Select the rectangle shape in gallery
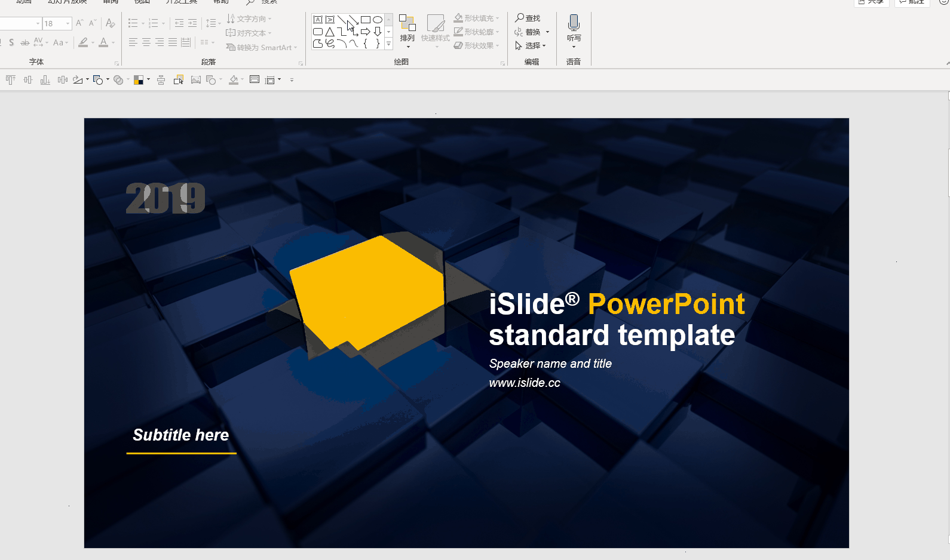Viewport: 950px width, 560px height. 366,20
